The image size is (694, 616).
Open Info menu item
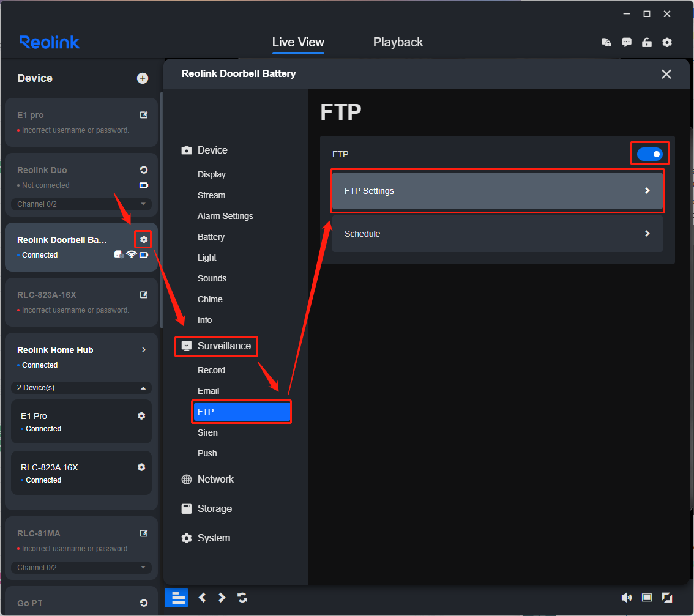(204, 320)
